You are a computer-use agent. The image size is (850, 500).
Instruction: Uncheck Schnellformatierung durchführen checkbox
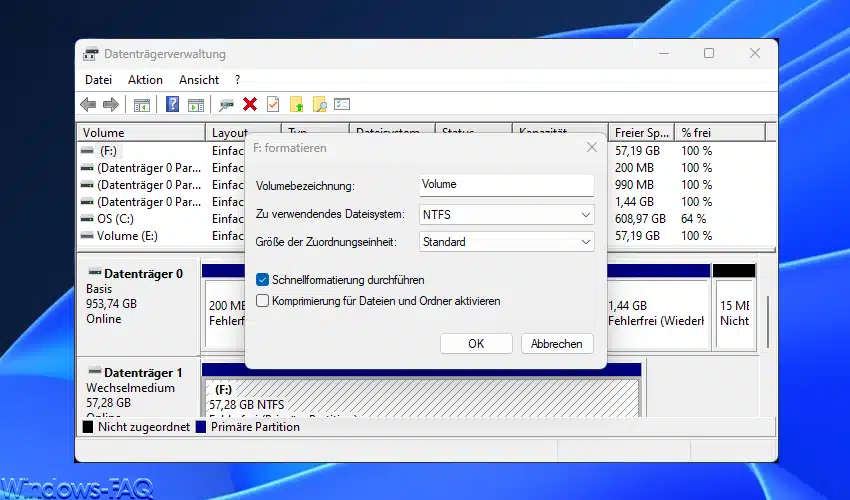click(262, 280)
